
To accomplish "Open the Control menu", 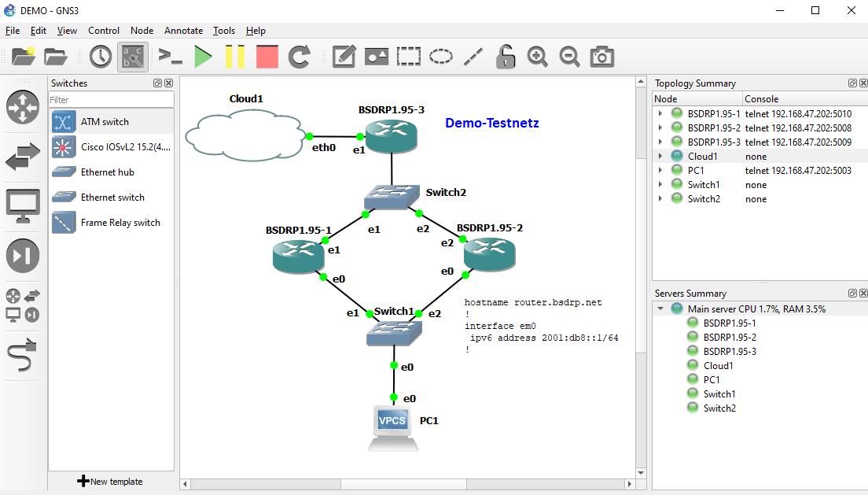I will point(104,31).
